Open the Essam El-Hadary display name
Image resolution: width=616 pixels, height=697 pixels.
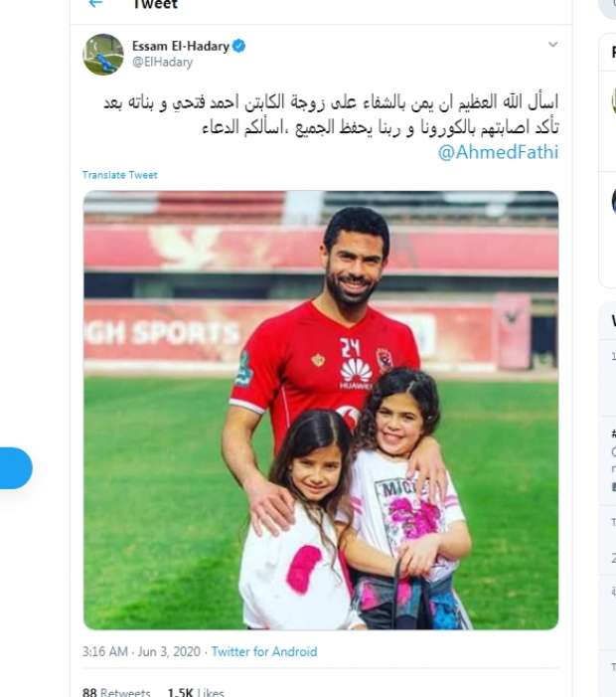pos(181,46)
